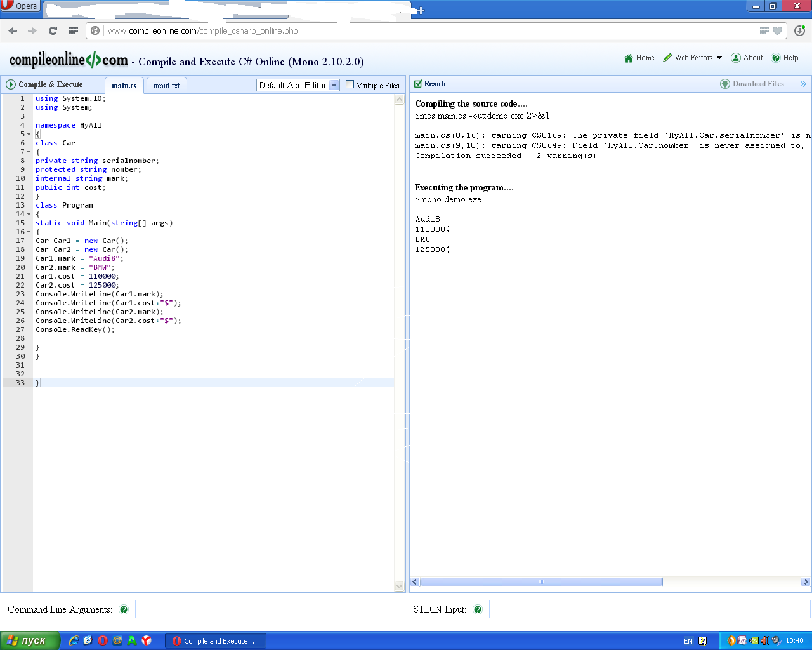
Task: Open Opera downloads icon in toolbar
Action: (x=799, y=30)
